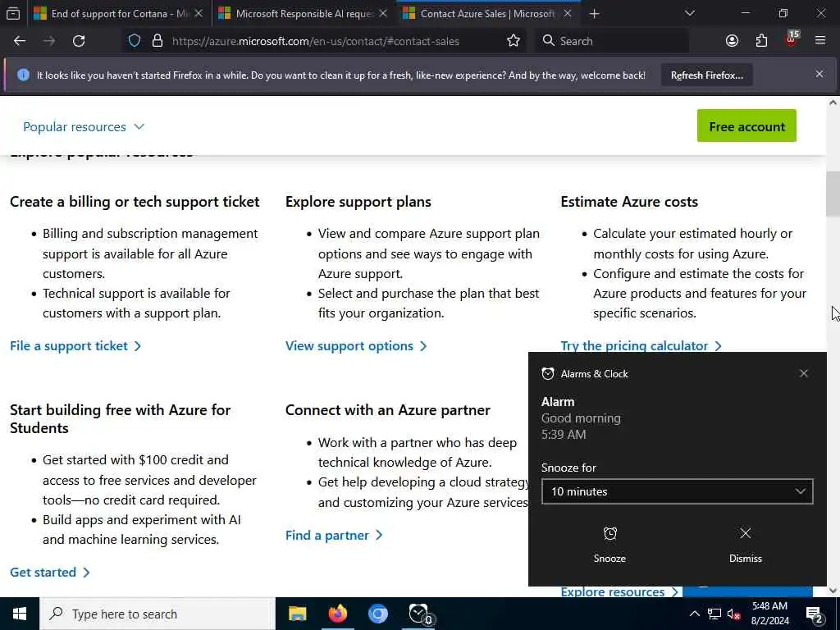
Task: Dismiss the Firefox refresh notification bar
Action: point(819,75)
